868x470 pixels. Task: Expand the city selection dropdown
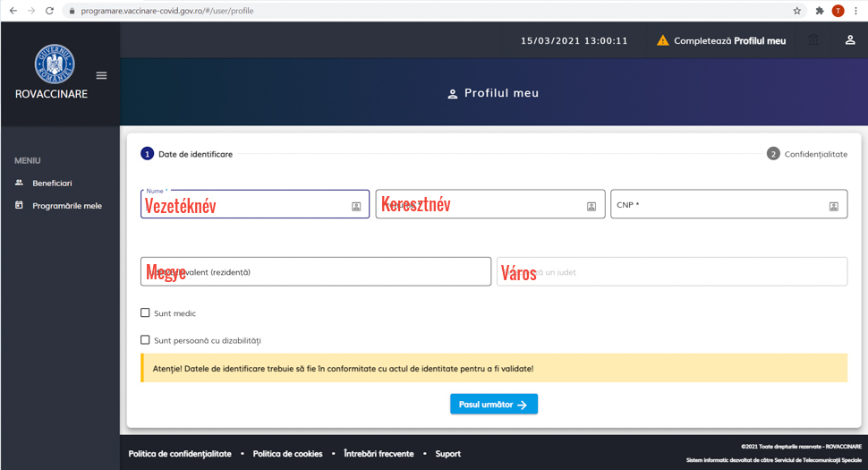click(x=671, y=272)
